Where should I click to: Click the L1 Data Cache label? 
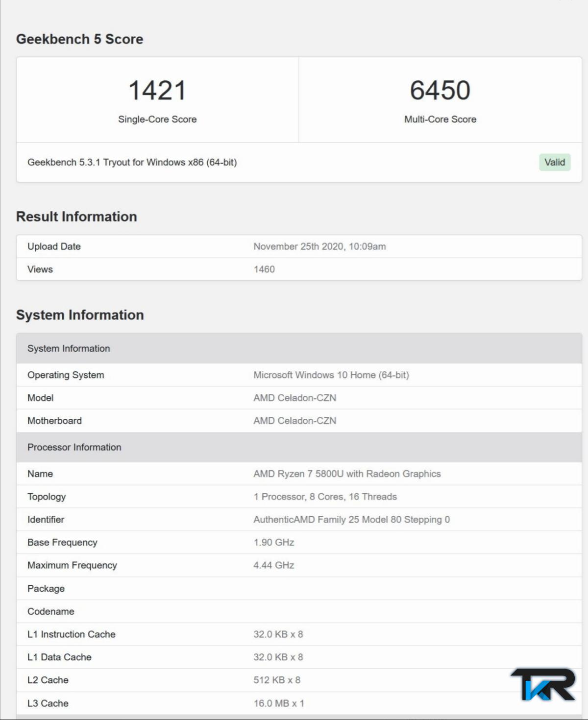click(59, 657)
